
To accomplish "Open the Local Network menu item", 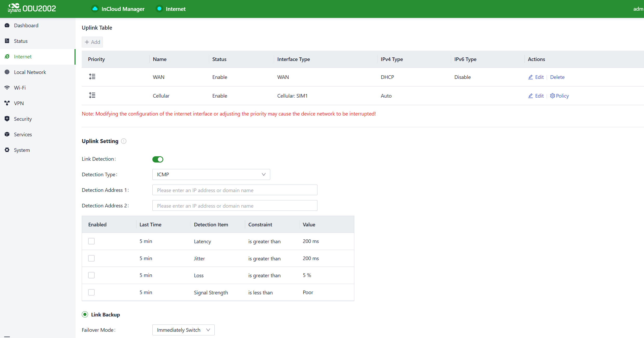I will tap(30, 72).
